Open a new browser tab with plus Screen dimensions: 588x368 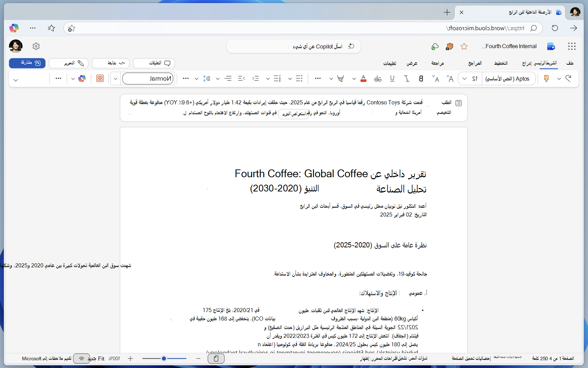(447, 13)
